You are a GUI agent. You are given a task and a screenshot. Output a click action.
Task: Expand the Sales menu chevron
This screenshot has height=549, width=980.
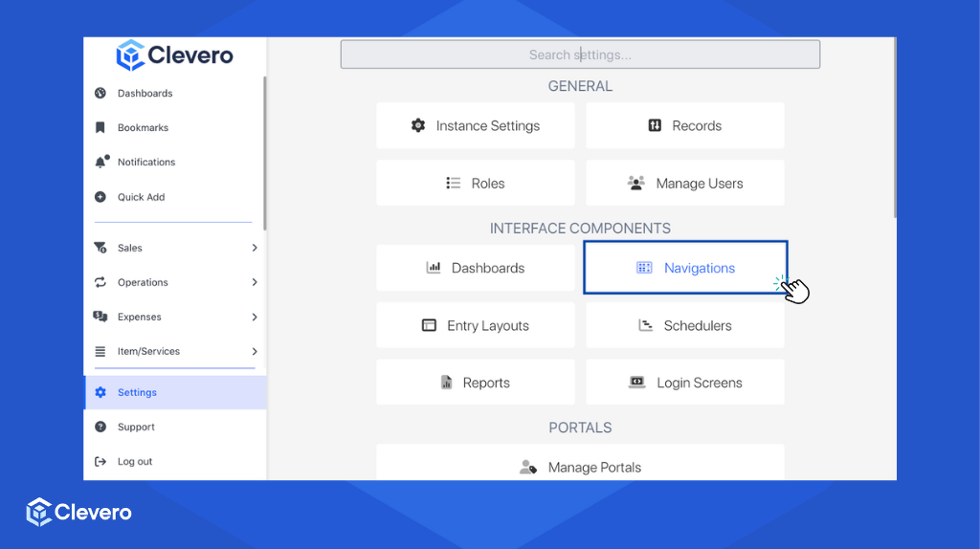[255, 248]
